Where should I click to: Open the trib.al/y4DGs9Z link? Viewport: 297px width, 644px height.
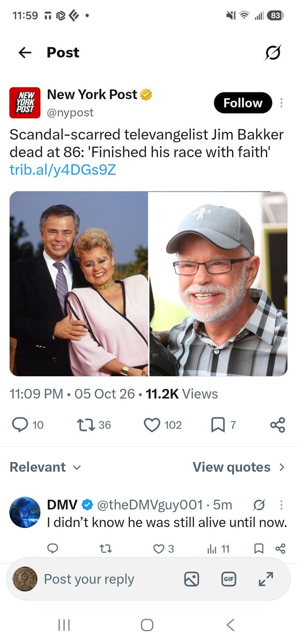(63, 170)
